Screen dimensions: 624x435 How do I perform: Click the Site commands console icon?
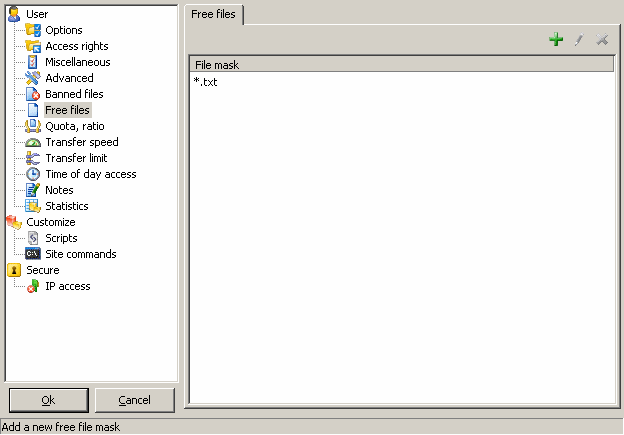(x=33, y=254)
